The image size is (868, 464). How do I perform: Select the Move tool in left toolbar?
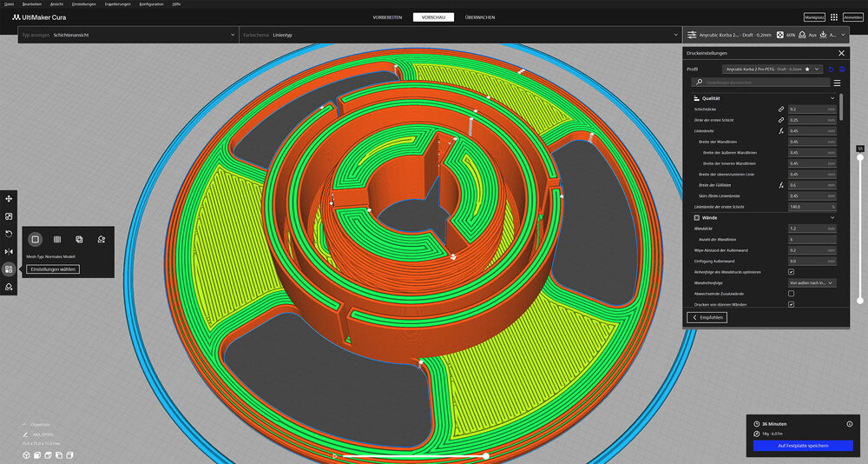tap(9, 199)
